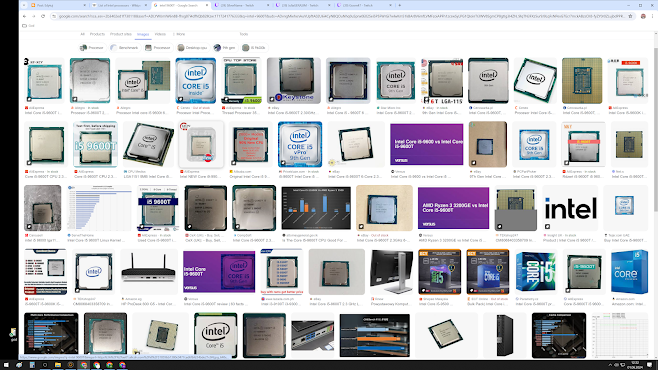This screenshot has height=370, width=658.
Task: Open the Chrome three-dot menu
Action: pos(653,16)
